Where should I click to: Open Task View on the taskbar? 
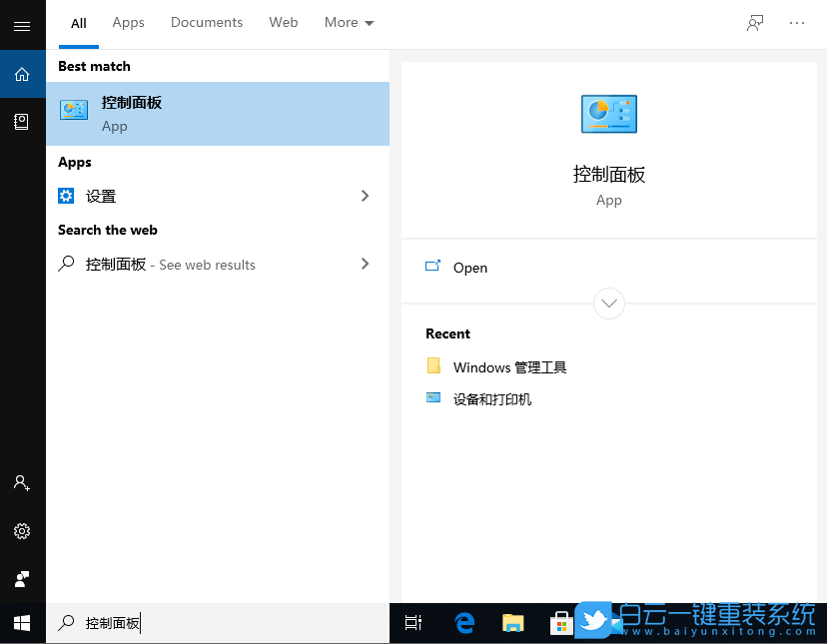tap(413, 622)
